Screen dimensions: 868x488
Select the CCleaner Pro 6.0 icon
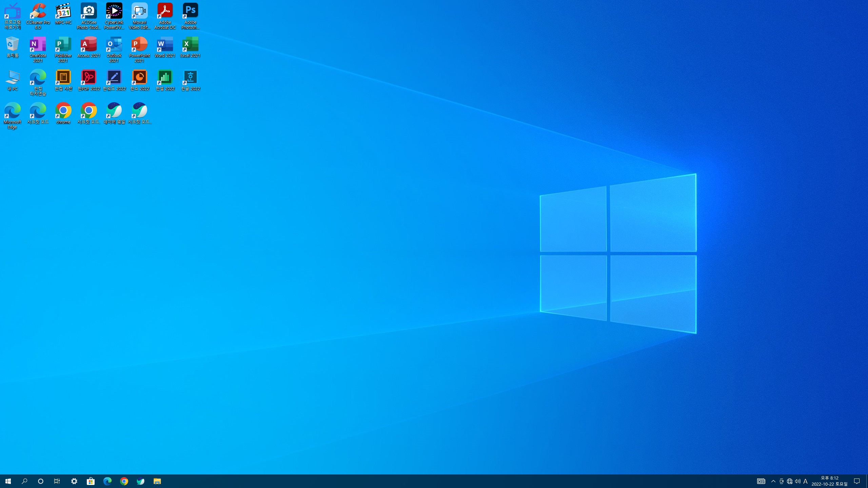point(38,16)
